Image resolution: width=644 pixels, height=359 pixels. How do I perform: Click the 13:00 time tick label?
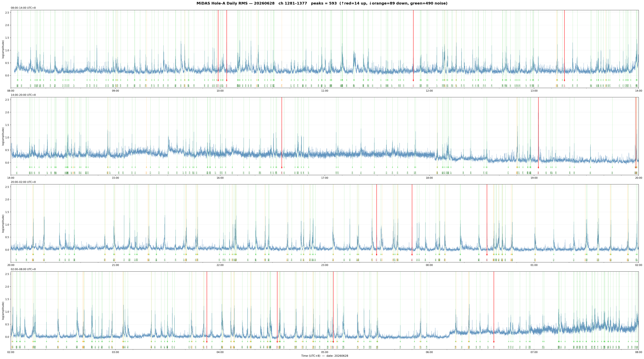[x=534, y=91]
